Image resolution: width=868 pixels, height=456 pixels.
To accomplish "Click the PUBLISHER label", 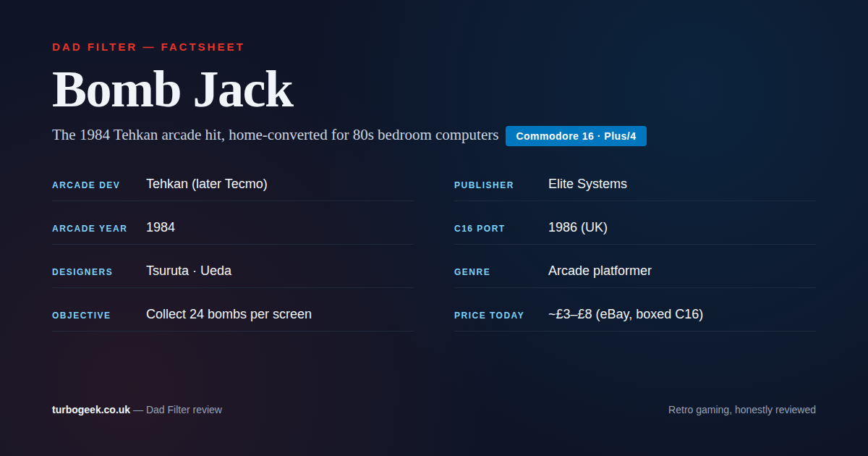I will tap(483, 185).
